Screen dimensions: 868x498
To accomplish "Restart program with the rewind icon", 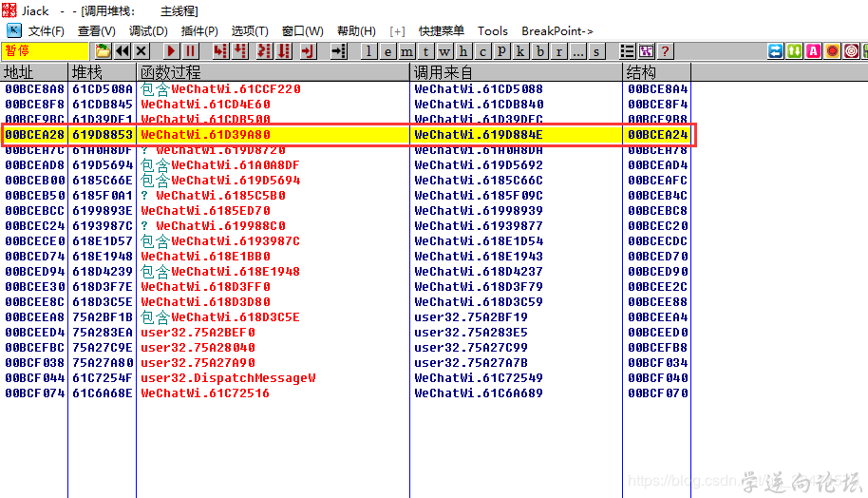I will point(123,51).
